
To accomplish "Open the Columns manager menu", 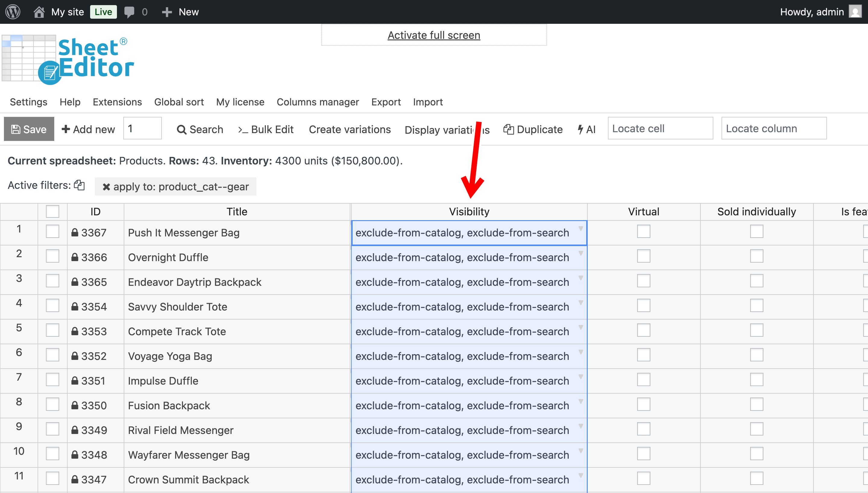I will (x=317, y=102).
